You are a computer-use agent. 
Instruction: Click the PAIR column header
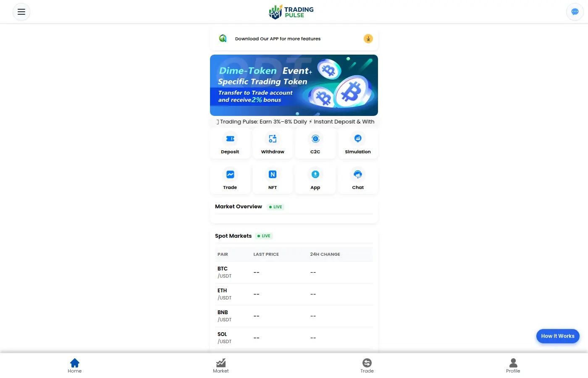tap(223, 255)
